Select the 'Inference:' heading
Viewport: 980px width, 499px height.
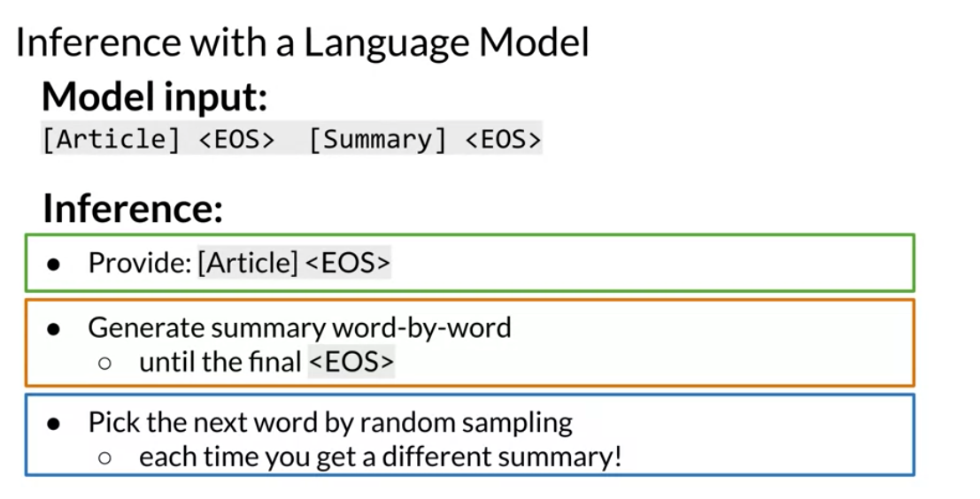click(133, 208)
